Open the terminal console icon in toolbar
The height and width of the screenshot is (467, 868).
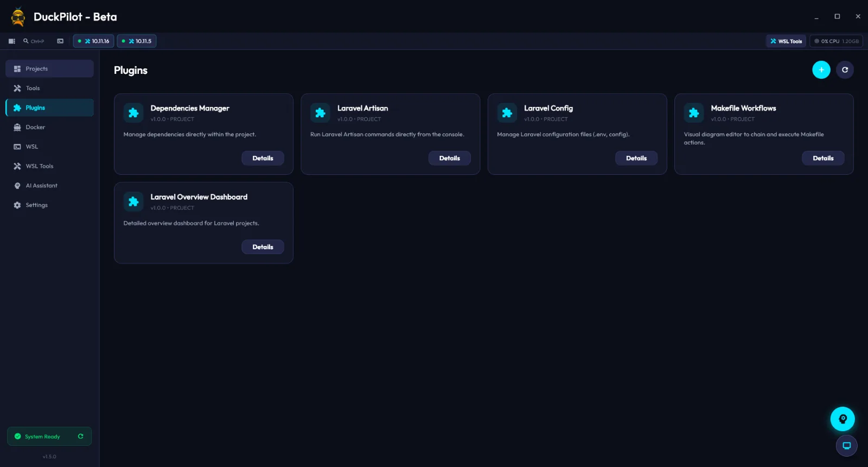pyautogui.click(x=60, y=41)
